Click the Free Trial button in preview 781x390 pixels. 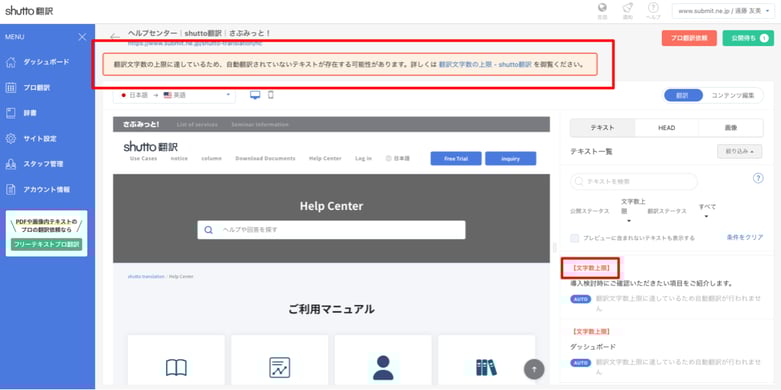click(x=456, y=158)
